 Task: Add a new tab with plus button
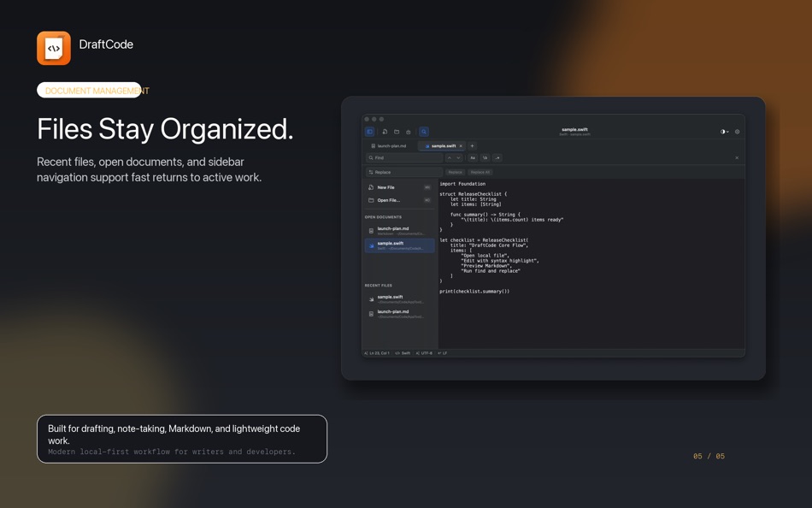pos(472,146)
